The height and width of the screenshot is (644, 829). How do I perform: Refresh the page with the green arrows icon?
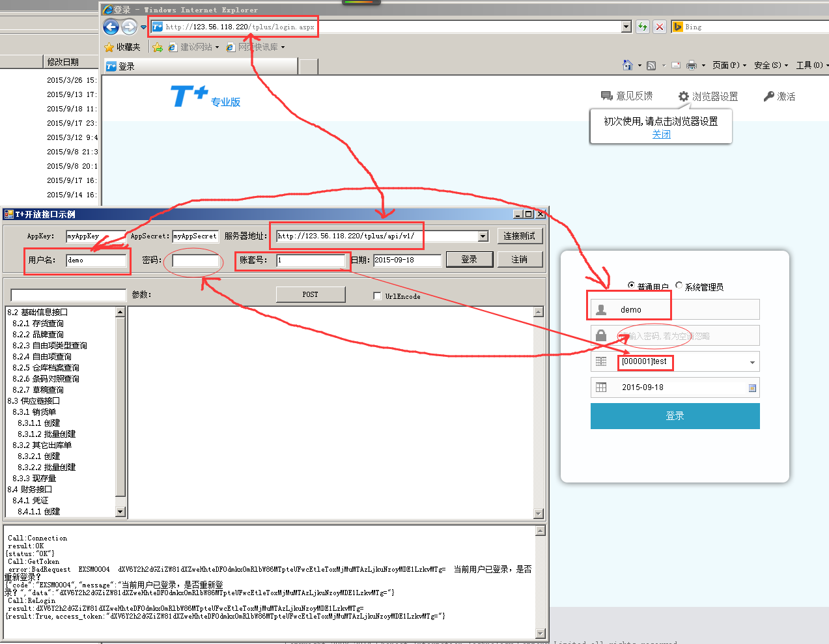[x=643, y=27]
